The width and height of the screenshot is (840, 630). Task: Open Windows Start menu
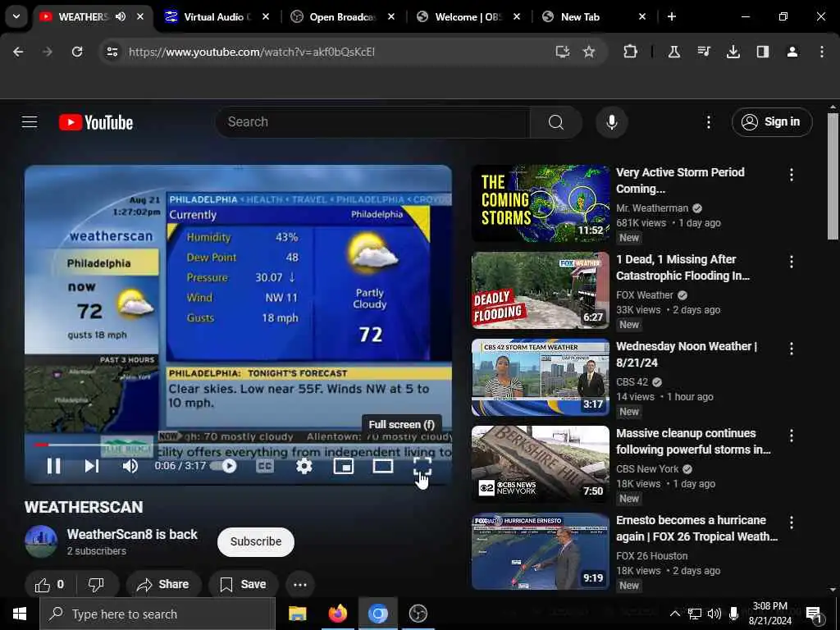pos(20,614)
